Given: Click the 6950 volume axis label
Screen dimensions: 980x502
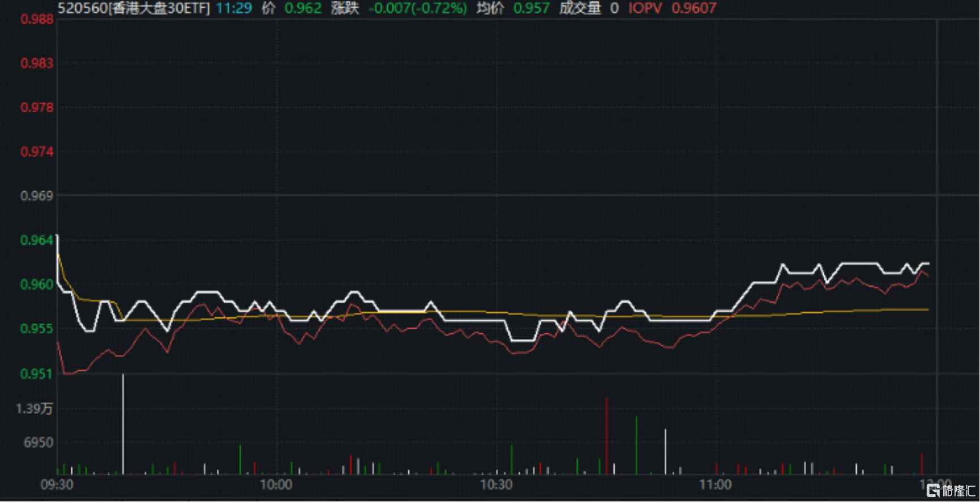Looking at the screenshot, I should pyautogui.click(x=38, y=443).
